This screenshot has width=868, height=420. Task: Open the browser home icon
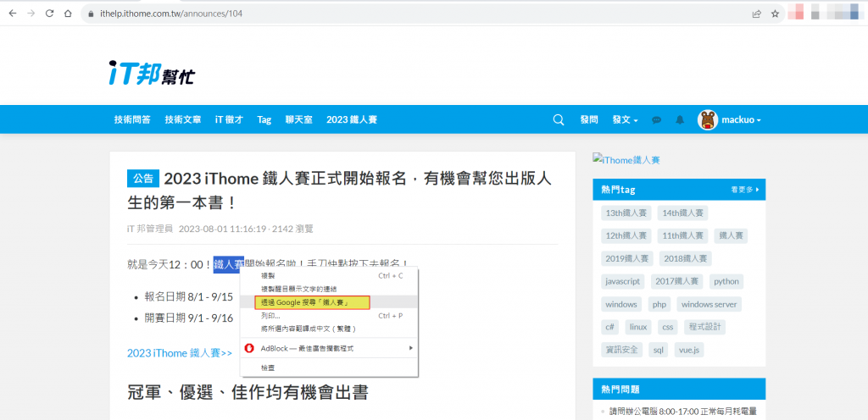68,14
